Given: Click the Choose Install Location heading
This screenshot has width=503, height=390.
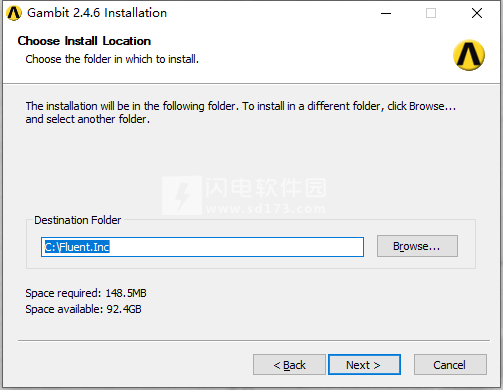Looking at the screenshot, I should [84, 41].
